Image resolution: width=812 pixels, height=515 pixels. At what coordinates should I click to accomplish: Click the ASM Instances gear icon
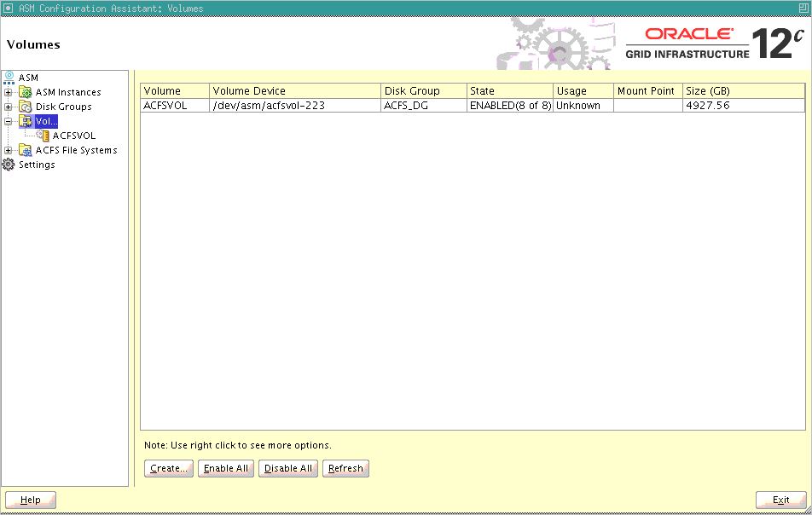click(26, 92)
